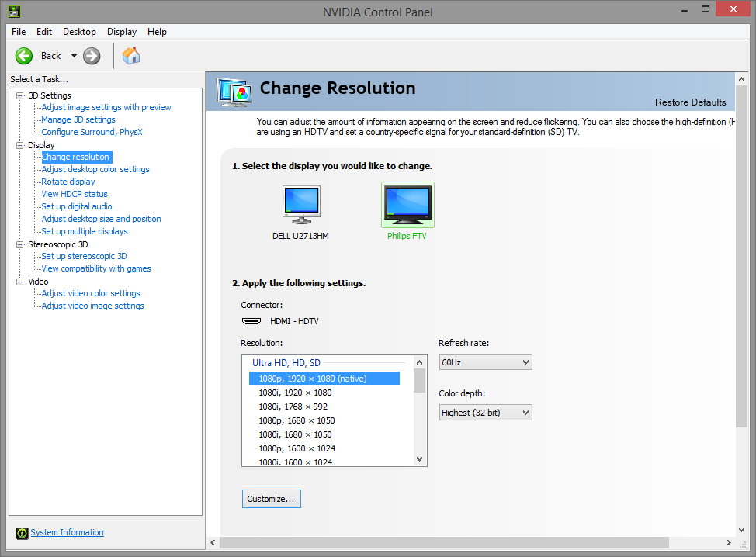
Task: Open Configure Surround, PhysX
Action: pyautogui.click(x=92, y=132)
